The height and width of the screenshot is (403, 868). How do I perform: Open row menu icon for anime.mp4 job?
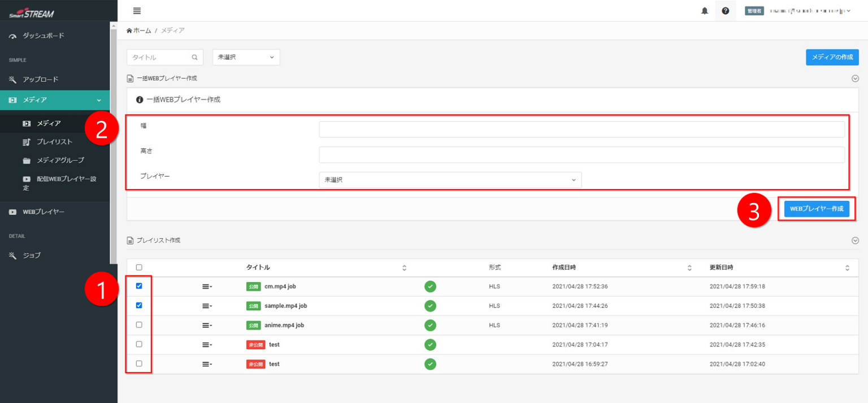point(207,326)
